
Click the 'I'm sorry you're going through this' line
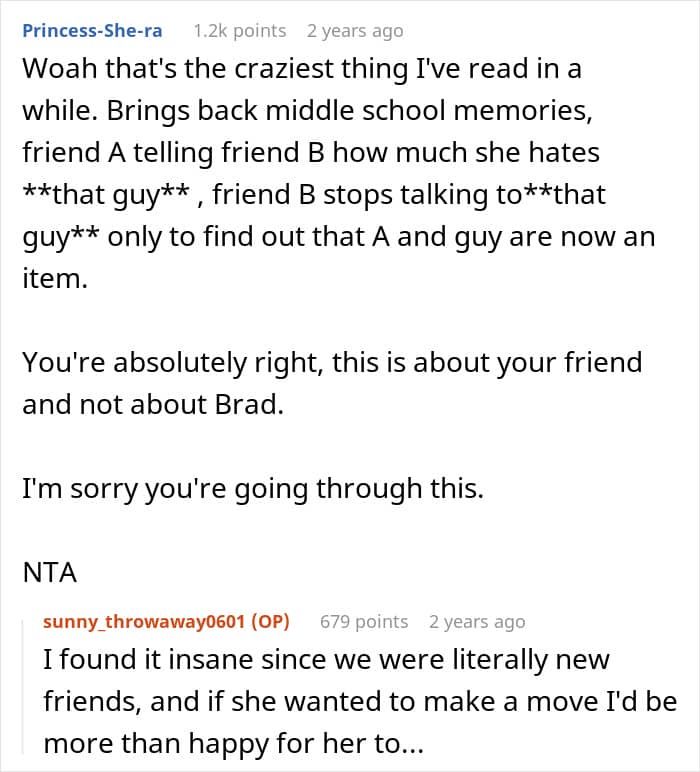pos(253,489)
